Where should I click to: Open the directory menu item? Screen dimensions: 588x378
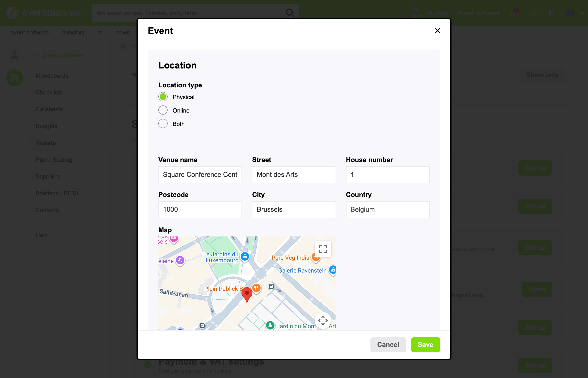(x=73, y=32)
